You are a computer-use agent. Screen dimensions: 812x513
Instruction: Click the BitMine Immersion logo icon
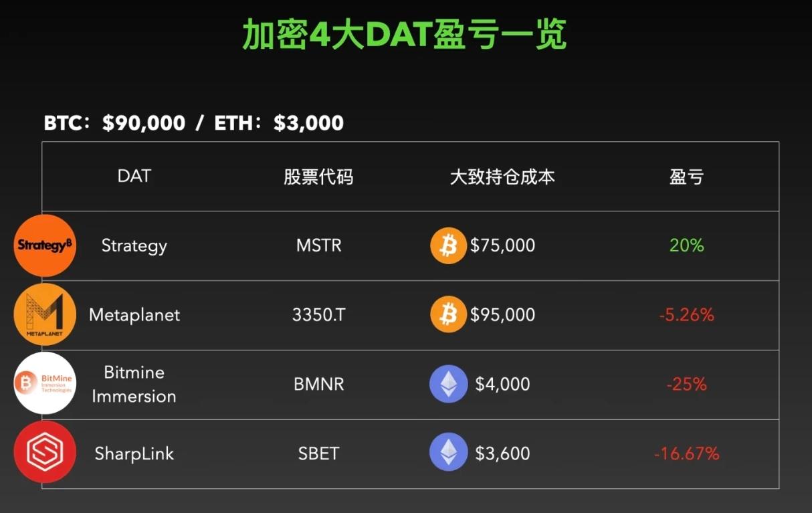[x=45, y=383]
